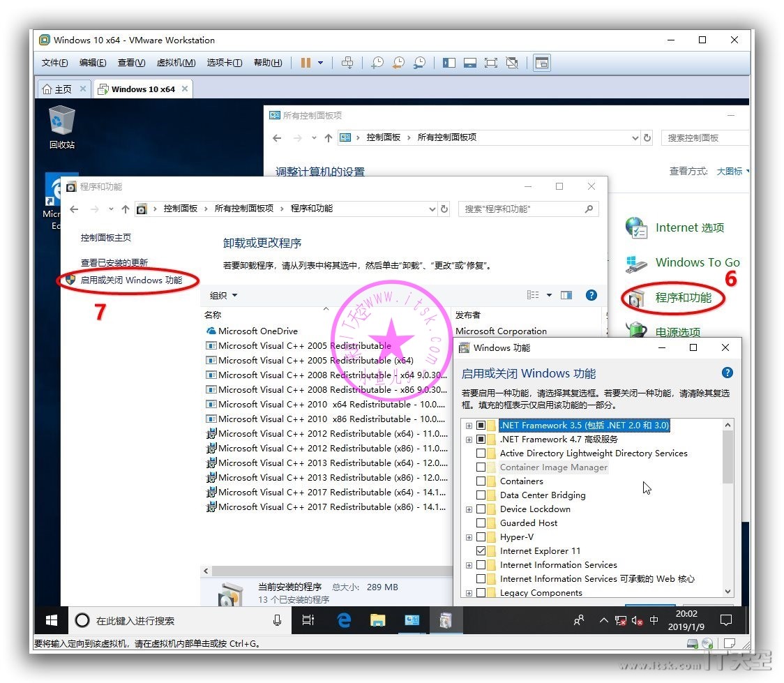
Task: Open the People icon in the taskbar
Action: pos(578,620)
